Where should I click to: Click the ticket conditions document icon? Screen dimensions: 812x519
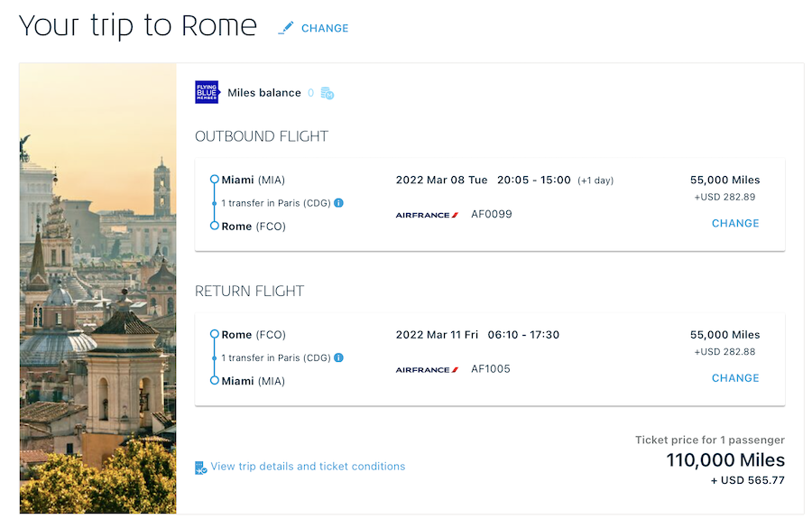[x=201, y=468]
